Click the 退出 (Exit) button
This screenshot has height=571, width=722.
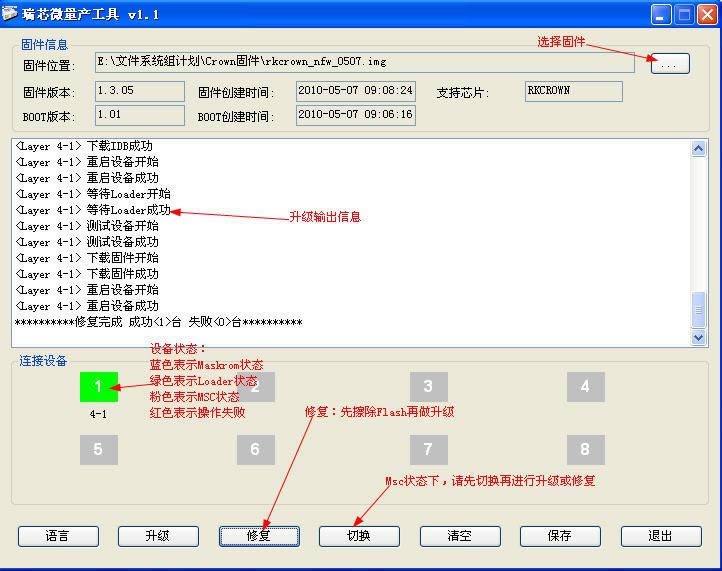(660, 536)
